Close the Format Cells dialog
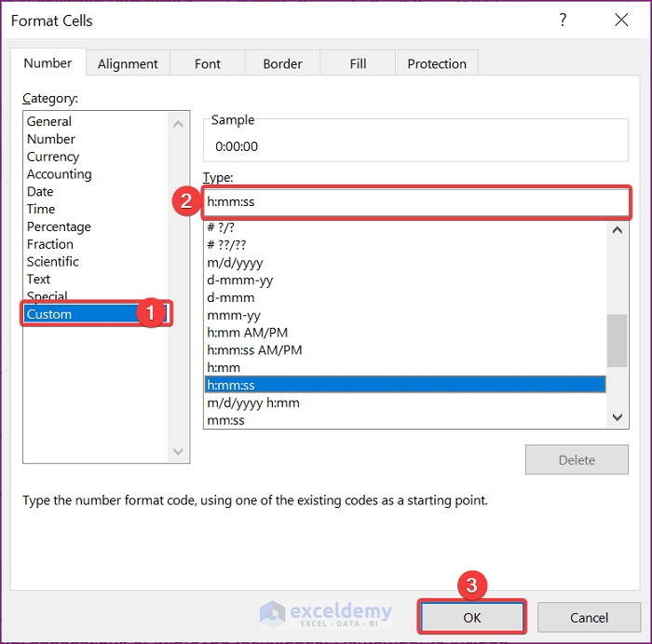This screenshot has width=652, height=644. (x=621, y=21)
